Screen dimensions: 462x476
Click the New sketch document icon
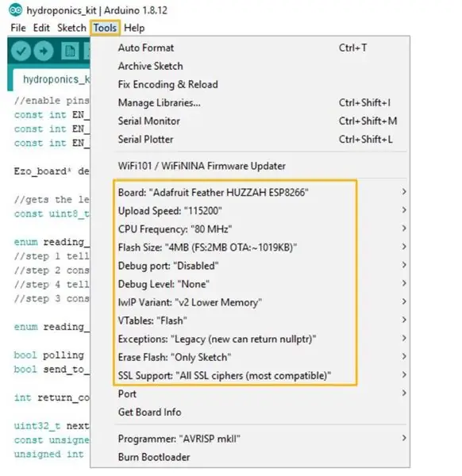click(70, 51)
